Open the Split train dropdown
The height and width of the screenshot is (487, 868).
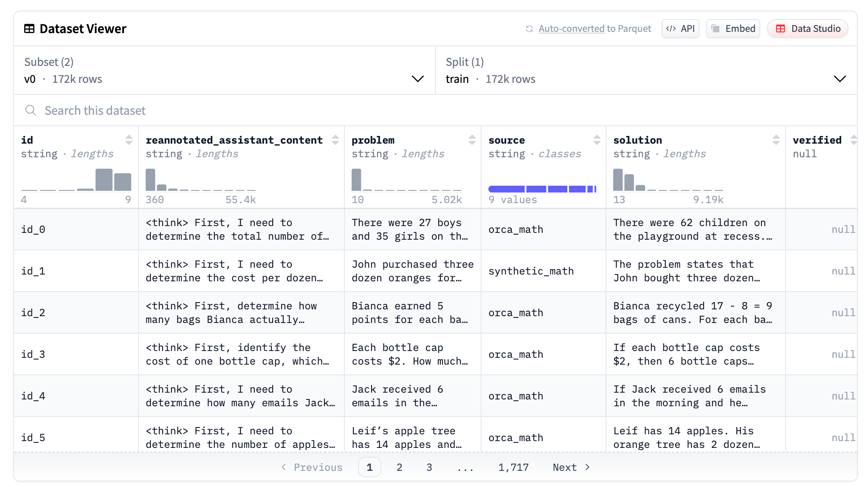[x=840, y=79]
